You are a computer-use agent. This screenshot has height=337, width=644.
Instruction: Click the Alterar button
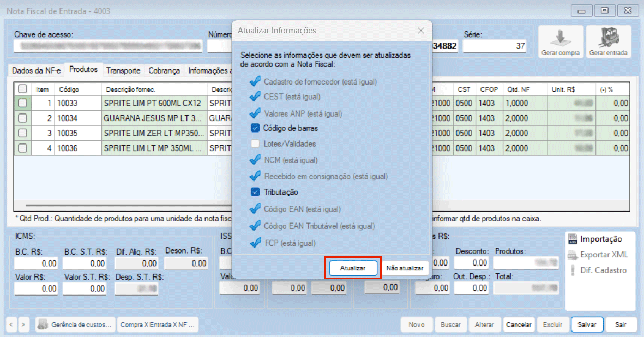(485, 324)
